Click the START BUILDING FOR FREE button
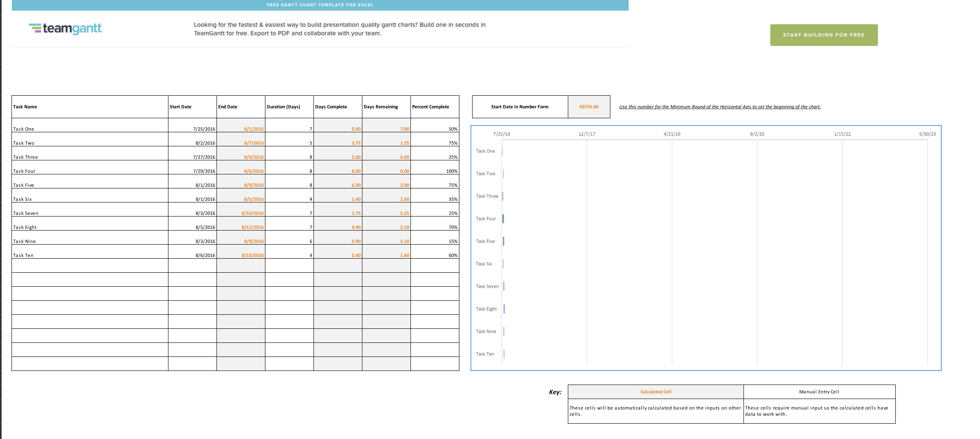 pyautogui.click(x=823, y=35)
